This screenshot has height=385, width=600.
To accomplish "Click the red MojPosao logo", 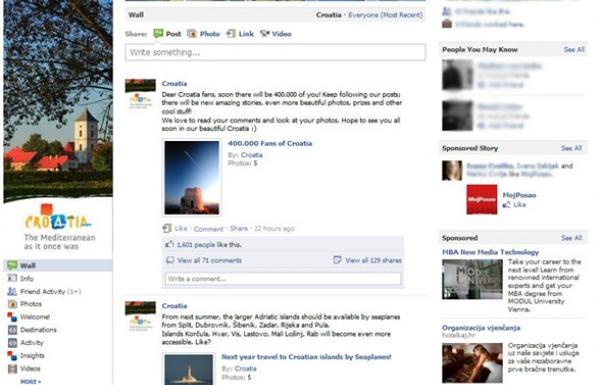I will click(482, 199).
